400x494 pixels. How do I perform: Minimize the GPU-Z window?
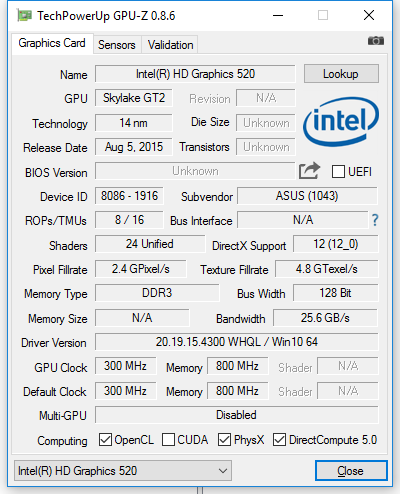(278, 15)
